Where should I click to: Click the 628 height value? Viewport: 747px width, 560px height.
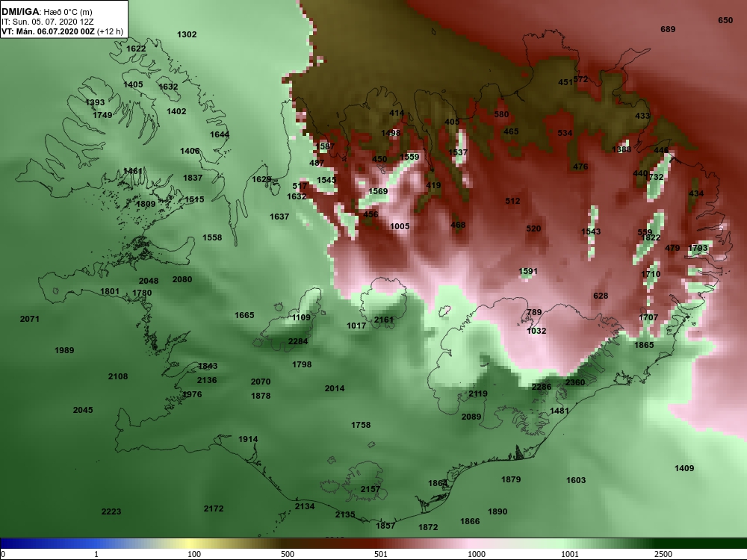[601, 296]
